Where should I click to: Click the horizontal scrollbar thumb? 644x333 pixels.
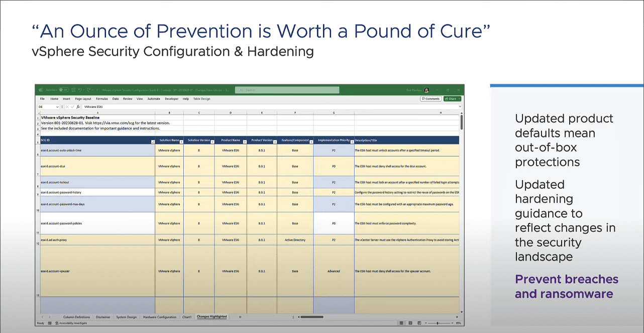click(312, 317)
